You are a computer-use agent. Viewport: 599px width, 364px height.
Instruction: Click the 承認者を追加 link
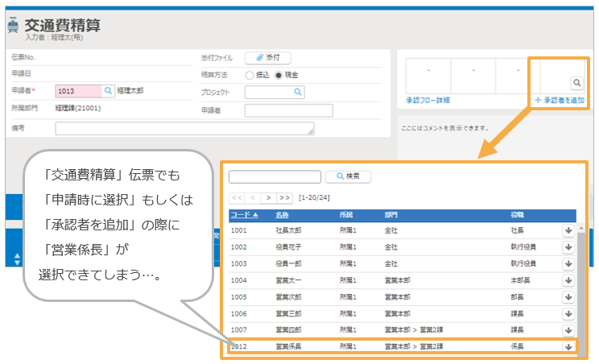(560, 100)
